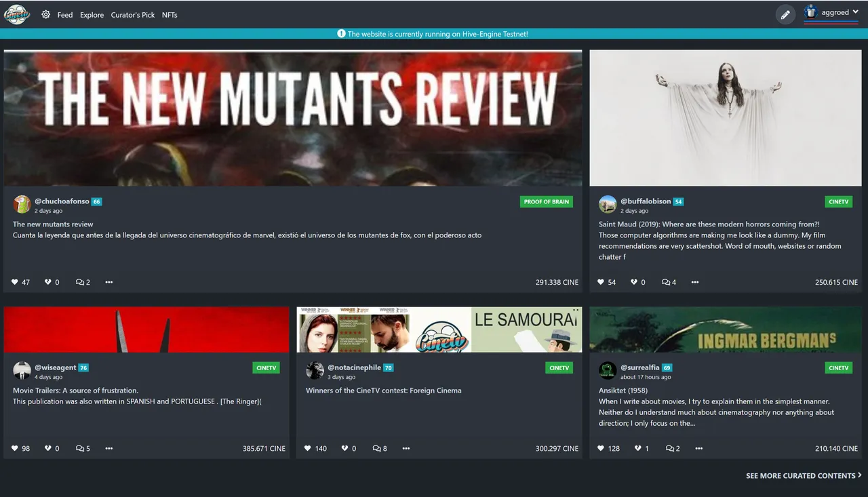Open The New Mutants Review banner image
The image size is (868, 497).
[x=293, y=118]
